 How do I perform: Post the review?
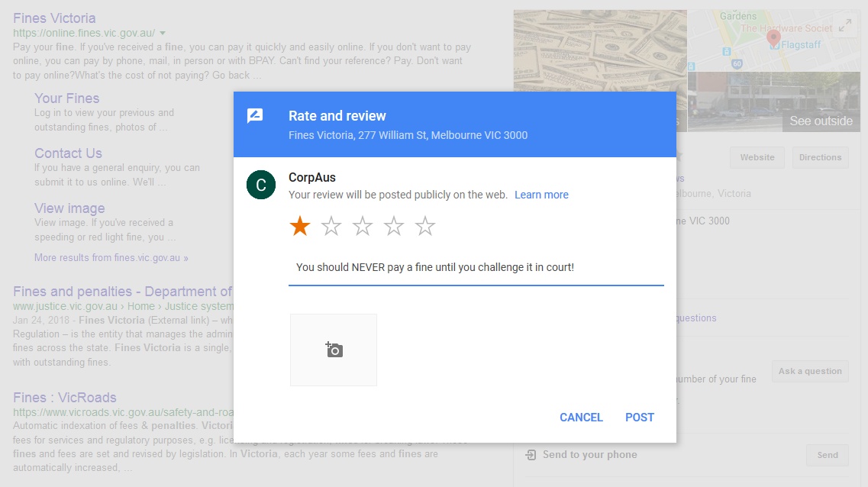[640, 418]
